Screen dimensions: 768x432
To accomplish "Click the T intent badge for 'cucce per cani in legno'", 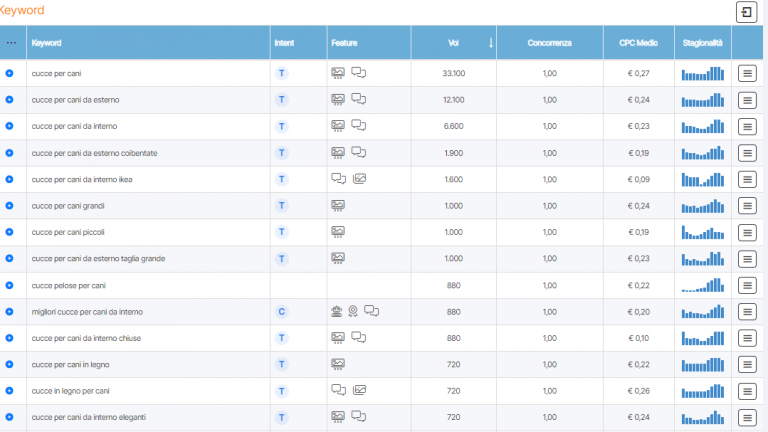I will pyautogui.click(x=282, y=364).
